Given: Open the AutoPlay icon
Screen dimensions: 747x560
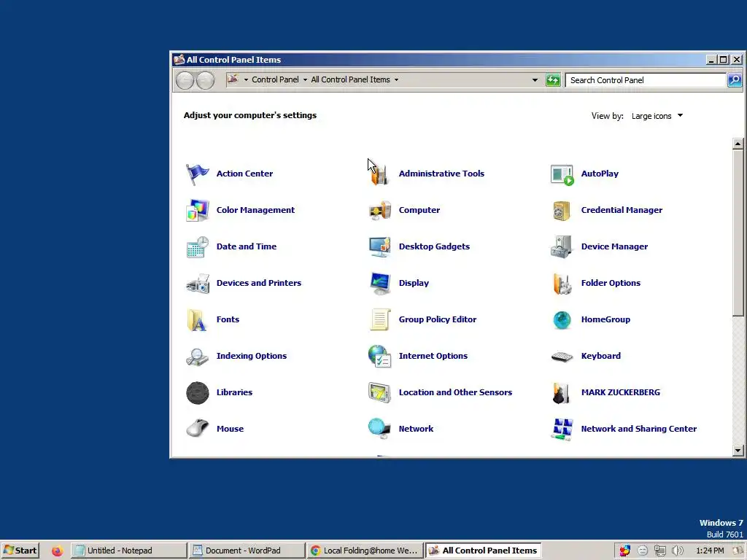Looking at the screenshot, I should (x=562, y=174).
